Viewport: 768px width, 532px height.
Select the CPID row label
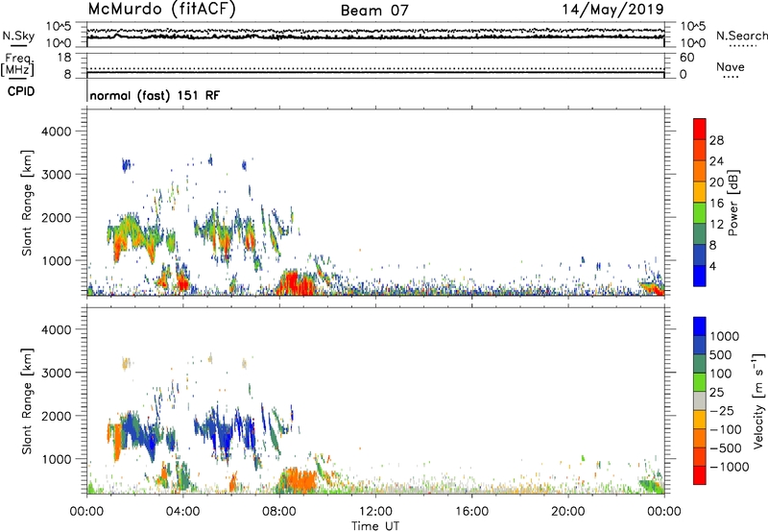click(21, 91)
